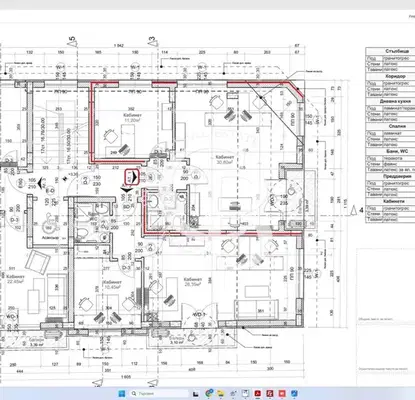The width and height of the screenshot is (415, 400).
Task: Switch to Adobe Acrobat in the taskbar
Action: [258, 394]
